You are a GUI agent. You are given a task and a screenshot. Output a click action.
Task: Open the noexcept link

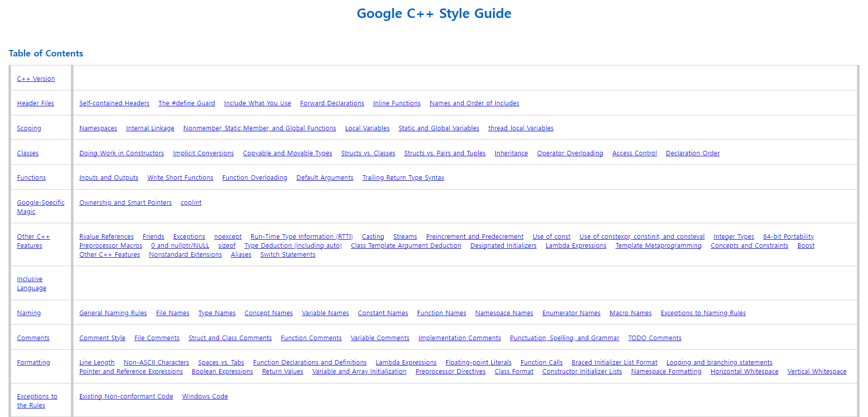point(228,237)
